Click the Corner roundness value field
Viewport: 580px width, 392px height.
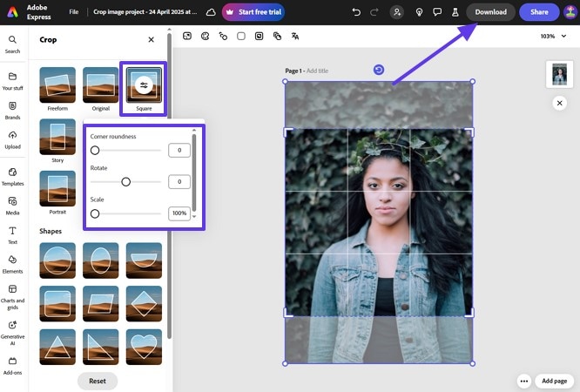[179, 151]
